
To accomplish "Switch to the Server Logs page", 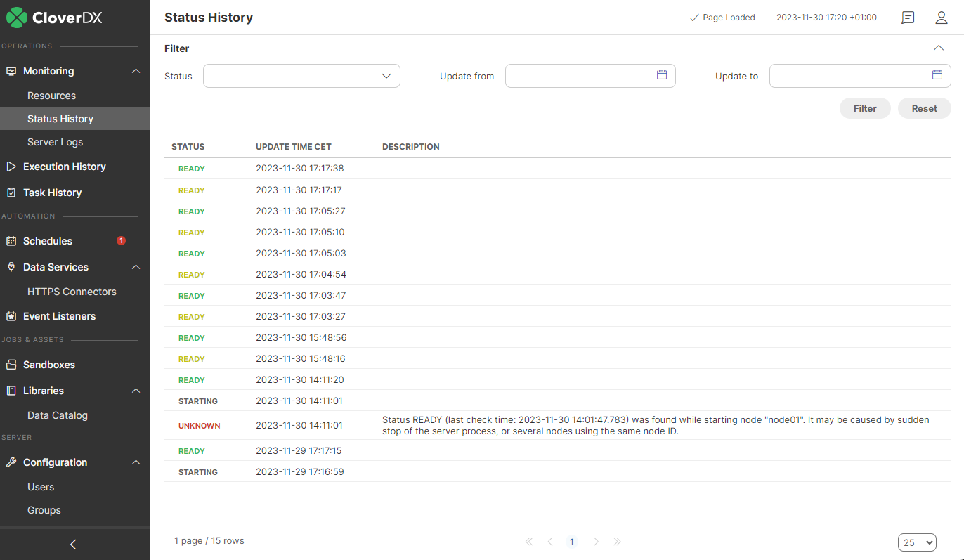I will 54,142.
